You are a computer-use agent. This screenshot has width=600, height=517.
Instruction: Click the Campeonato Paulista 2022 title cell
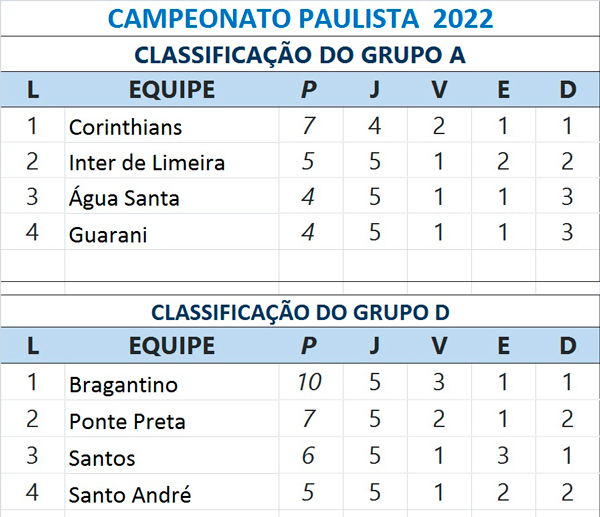click(x=300, y=18)
